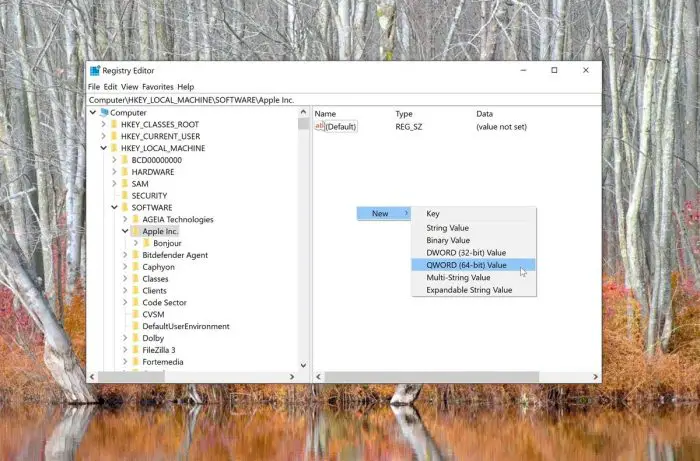Choose DWORD (32-bit) Value option
This screenshot has width=700, height=461.
point(466,253)
